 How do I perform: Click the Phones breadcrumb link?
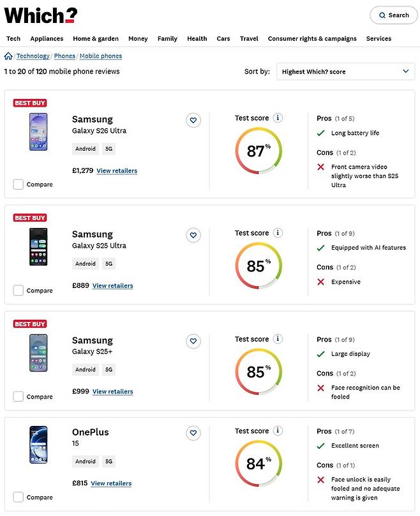coord(64,56)
